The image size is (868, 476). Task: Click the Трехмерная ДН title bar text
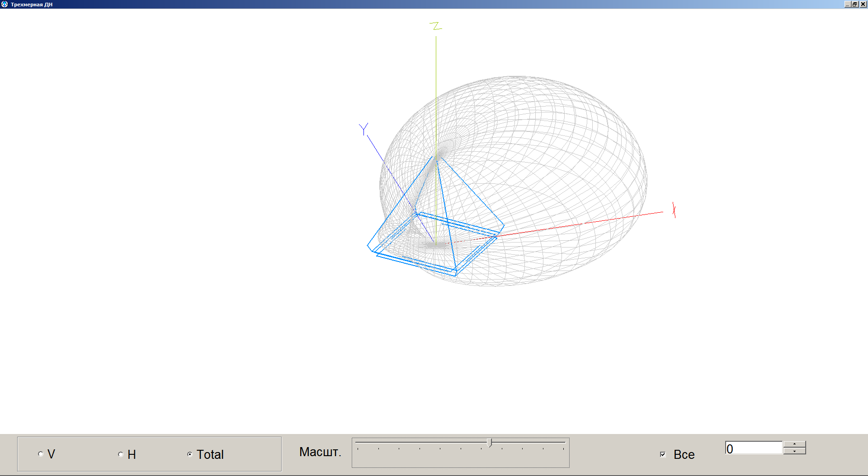click(32, 5)
